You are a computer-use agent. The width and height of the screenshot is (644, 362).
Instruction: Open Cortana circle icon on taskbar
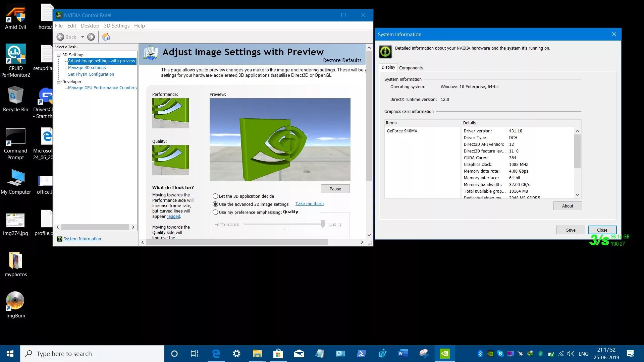click(174, 354)
